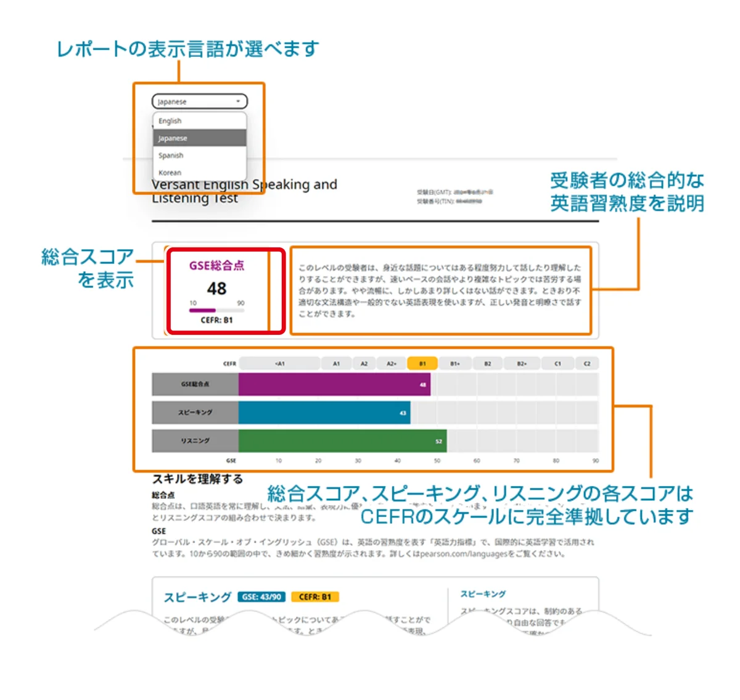Click the GSE総合点 heading in score card
Viewport: 740px width, 700px height.
[x=216, y=266]
